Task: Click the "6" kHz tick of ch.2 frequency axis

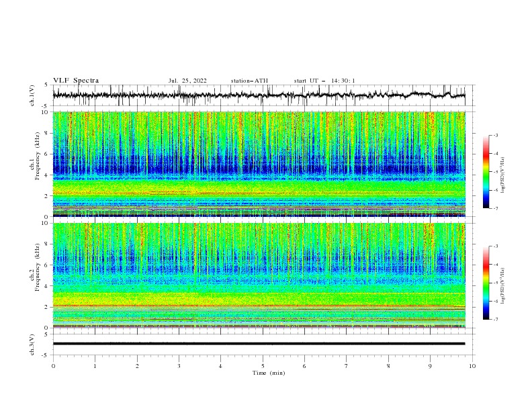Action: pos(47,265)
